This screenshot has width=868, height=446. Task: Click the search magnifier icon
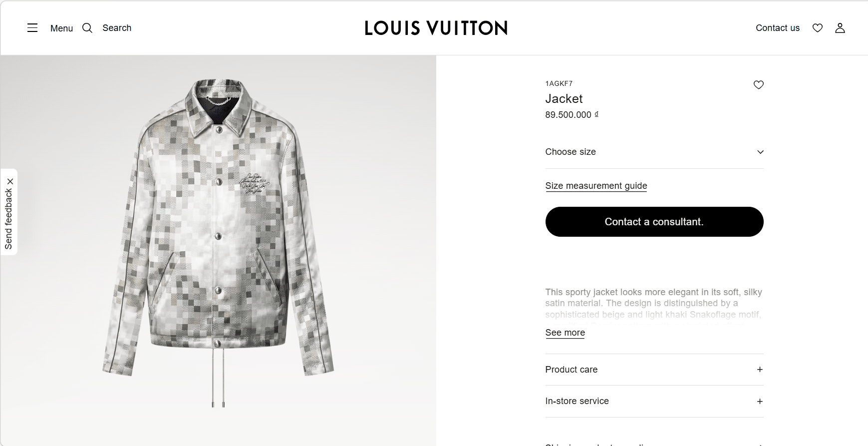87,28
